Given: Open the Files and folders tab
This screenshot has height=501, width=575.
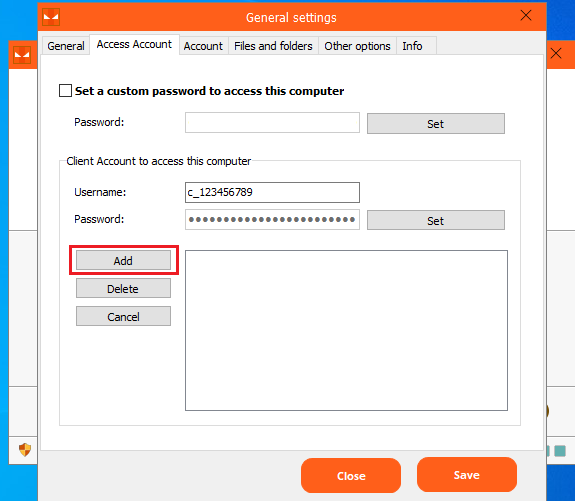Looking at the screenshot, I should click(273, 46).
